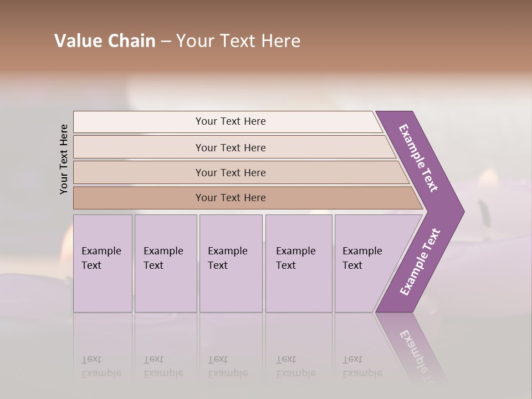Click the bold "Value Chain" title words
532x399 pixels.
point(105,41)
